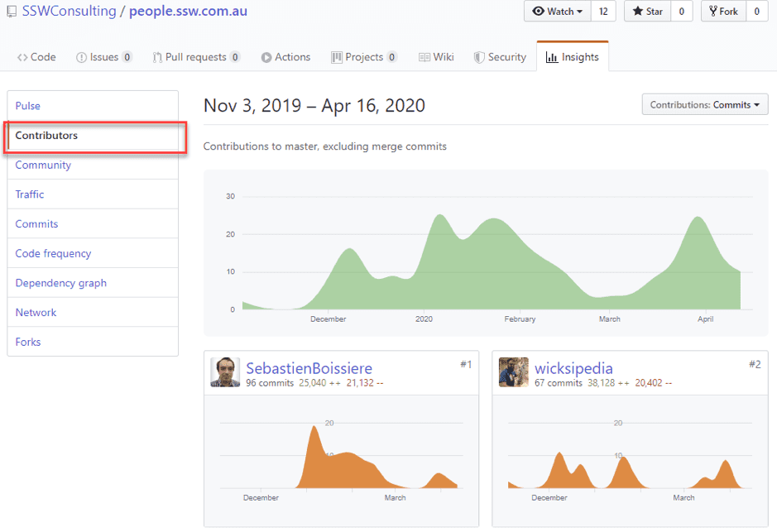Open the SebastienBoissiere profile link
This screenshot has height=532, width=777.
click(x=309, y=368)
